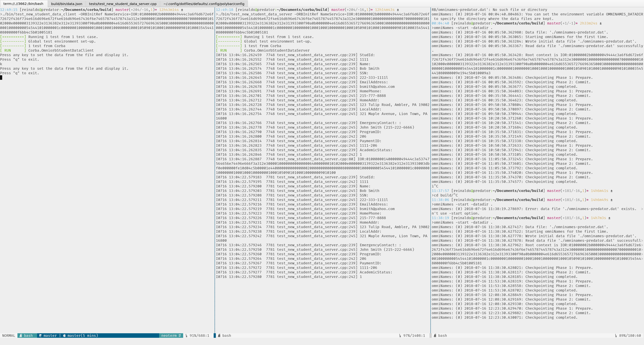Screen dimensions: 644x345
Task: Click the bash file icon in left statusline
Action: tap(21, 335)
